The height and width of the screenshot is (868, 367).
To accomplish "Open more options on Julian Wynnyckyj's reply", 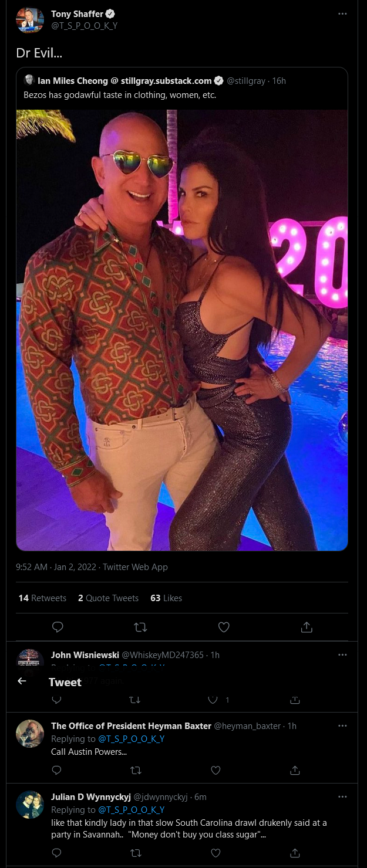I will 342,796.
